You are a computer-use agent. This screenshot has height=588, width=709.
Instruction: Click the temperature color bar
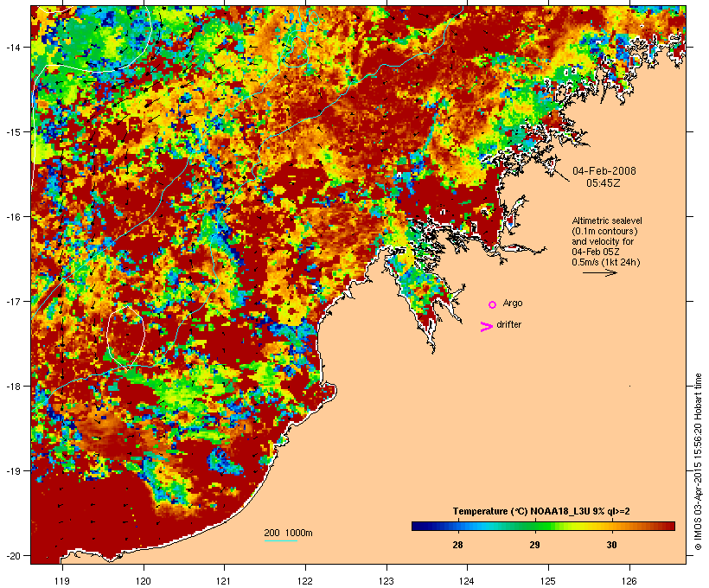click(543, 526)
